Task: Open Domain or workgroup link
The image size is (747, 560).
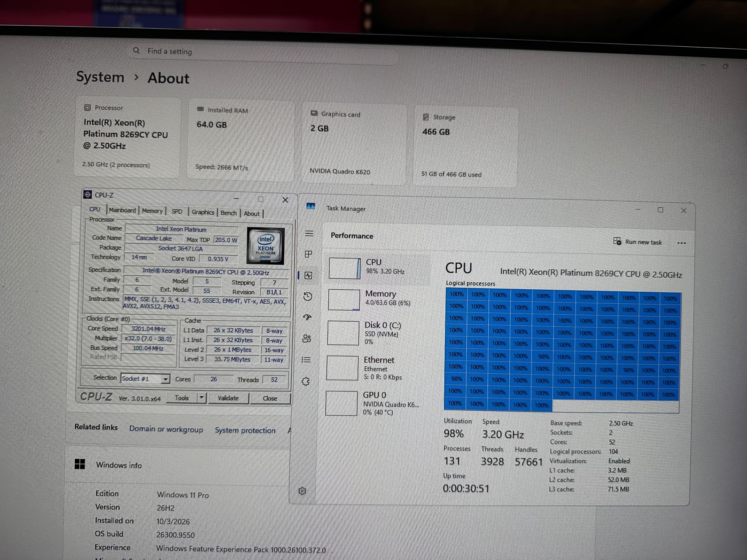Action: (166, 429)
